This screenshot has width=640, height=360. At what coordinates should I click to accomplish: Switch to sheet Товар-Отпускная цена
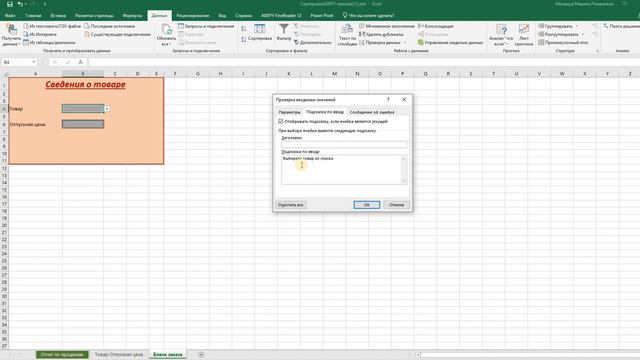pos(119,355)
